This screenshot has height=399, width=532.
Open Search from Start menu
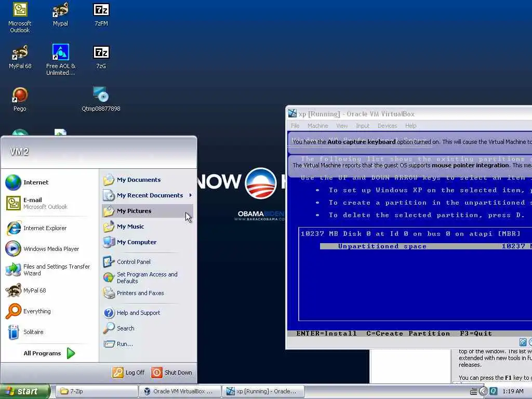(147, 328)
